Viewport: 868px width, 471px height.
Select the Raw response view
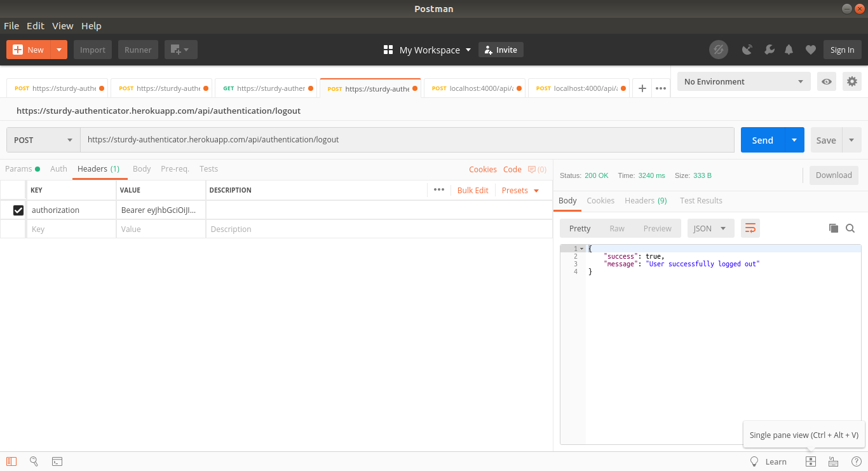(x=617, y=228)
